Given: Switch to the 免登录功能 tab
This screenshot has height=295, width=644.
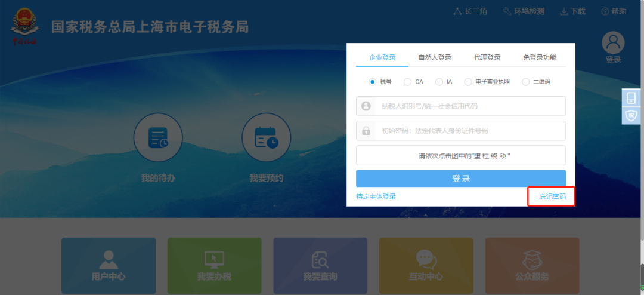Looking at the screenshot, I should 540,57.
